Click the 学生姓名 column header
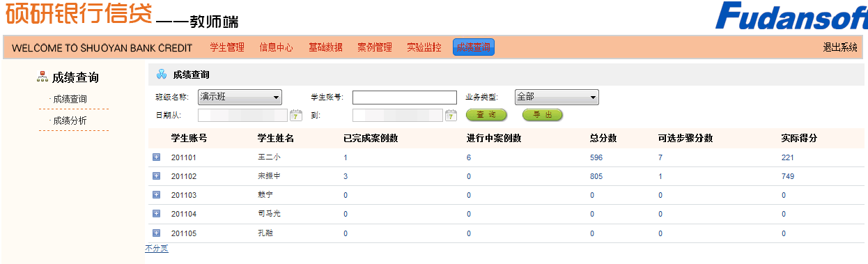The width and height of the screenshot is (868, 264). tap(276, 138)
